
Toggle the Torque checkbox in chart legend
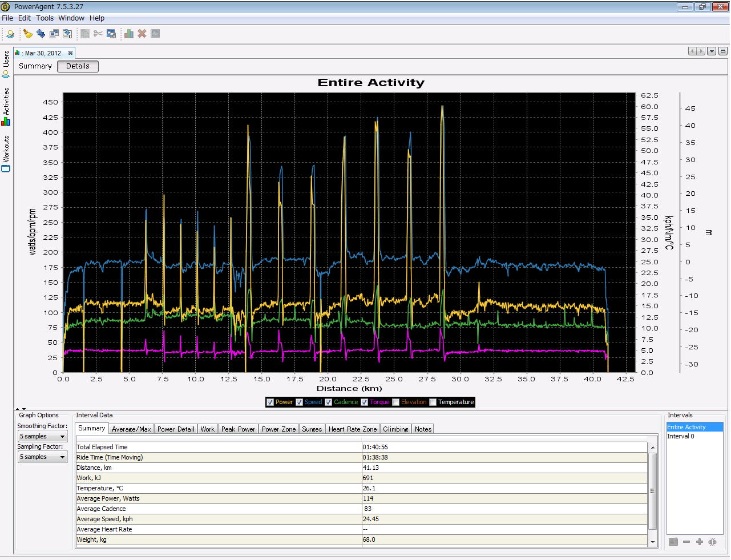365,402
